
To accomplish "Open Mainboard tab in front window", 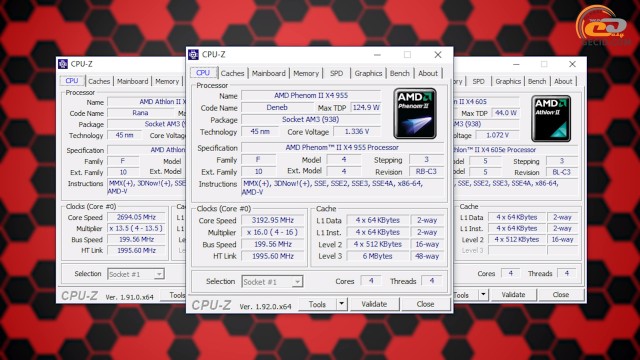I will pyautogui.click(x=269, y=73).
